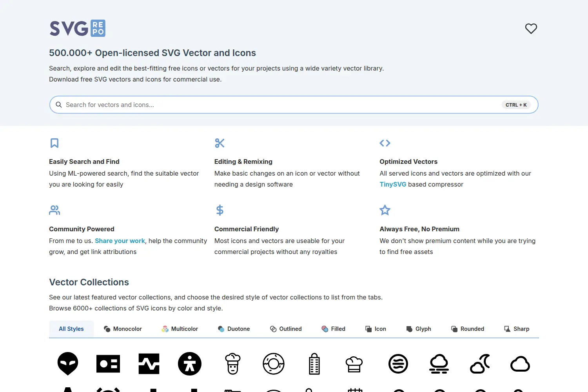Click the Editing & Remixing title
Image resolution: width=588 pixels, height=392 pixels.
pos(243,162)
